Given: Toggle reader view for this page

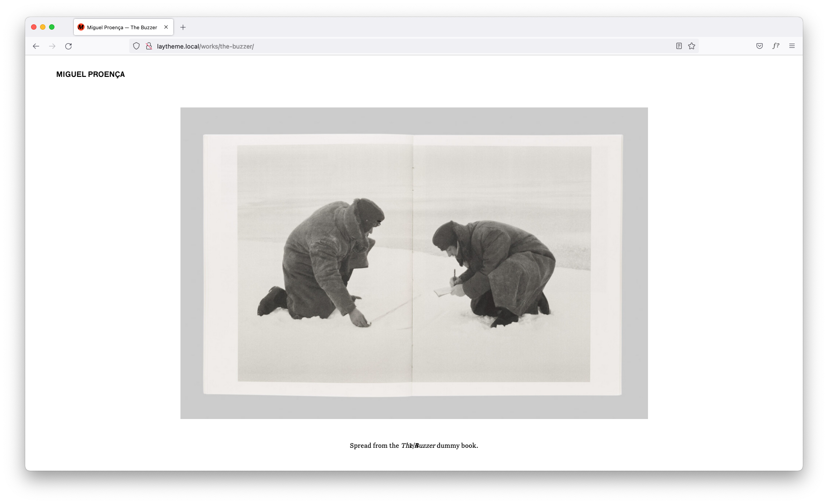Looking at the screenshot, I should tap(679, 46).
